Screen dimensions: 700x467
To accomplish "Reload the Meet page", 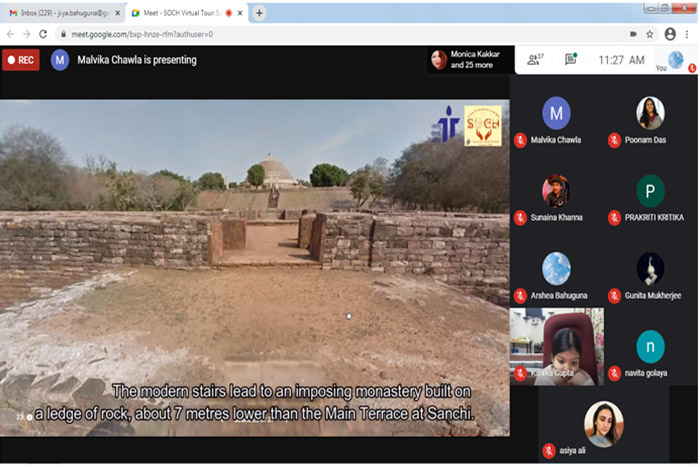I will pos(43,34).
